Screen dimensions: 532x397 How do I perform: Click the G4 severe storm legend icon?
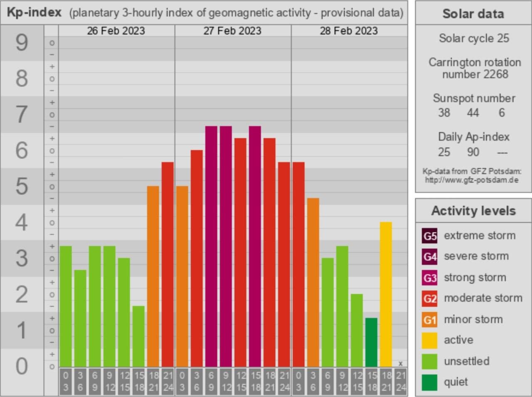pos(430,257)
